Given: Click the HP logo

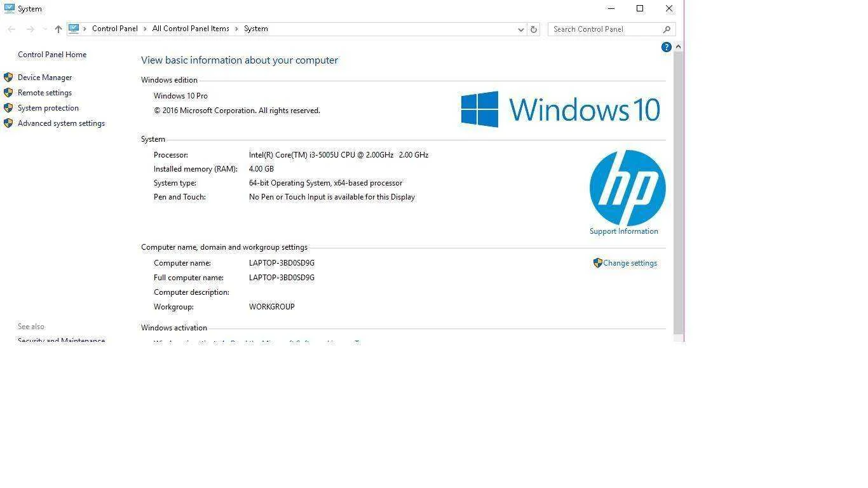Looking at the screenshot, I should coord(628,187).
